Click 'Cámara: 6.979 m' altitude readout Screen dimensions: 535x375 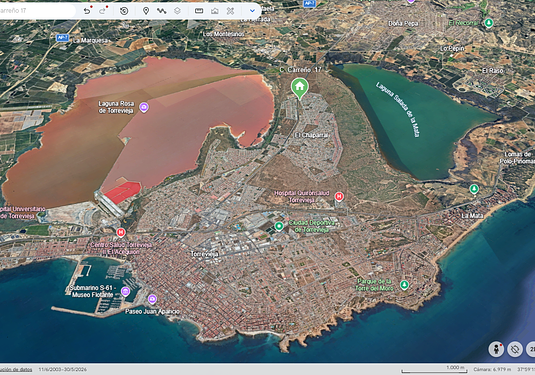(492, 370)
